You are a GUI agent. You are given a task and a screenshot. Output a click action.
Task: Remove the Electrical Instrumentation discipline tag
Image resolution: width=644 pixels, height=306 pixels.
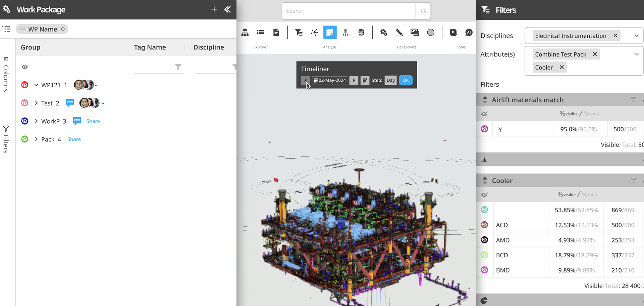[x=615, y=36]
